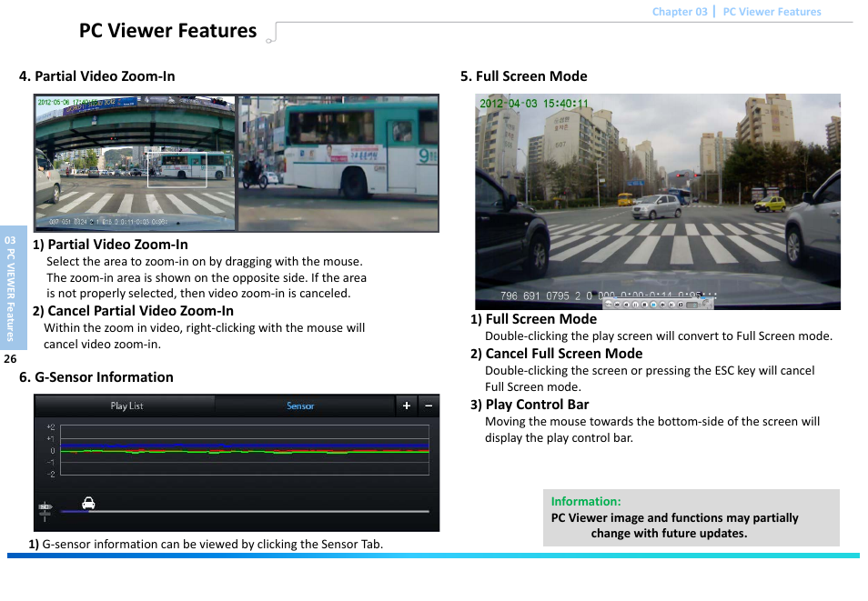Screen dimensions: 868x601
Task: Click the '4. Partial Video Zoom-In' heading
Action: pyautogui.click(x=96, y=75)
